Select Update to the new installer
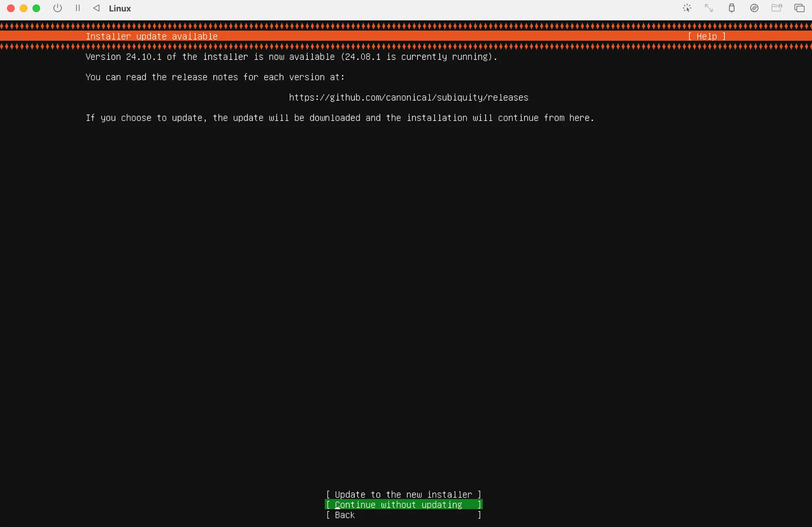Viewport: 812px width, 527px height. (403, 495)
